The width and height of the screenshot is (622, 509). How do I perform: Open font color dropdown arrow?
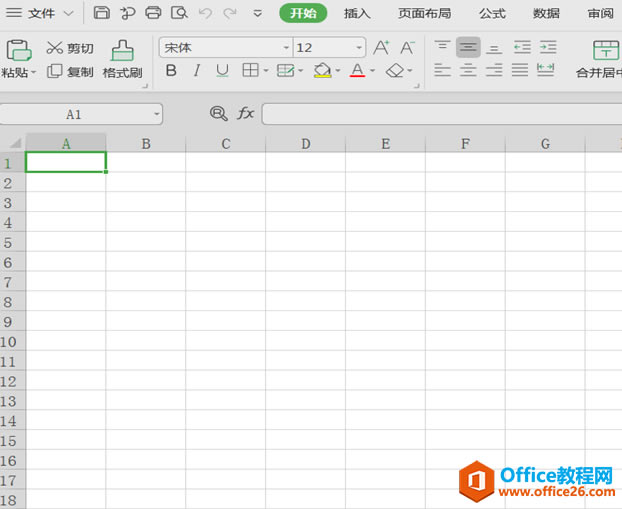372,71
